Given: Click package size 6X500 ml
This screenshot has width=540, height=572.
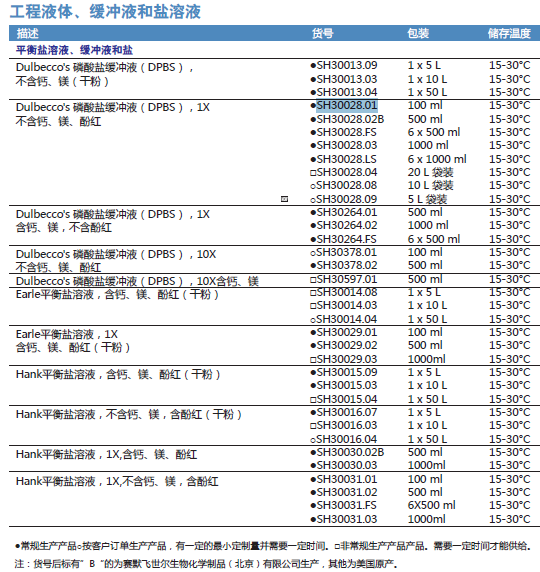Looking at the screenshot, I should click(x=432, y=505).
